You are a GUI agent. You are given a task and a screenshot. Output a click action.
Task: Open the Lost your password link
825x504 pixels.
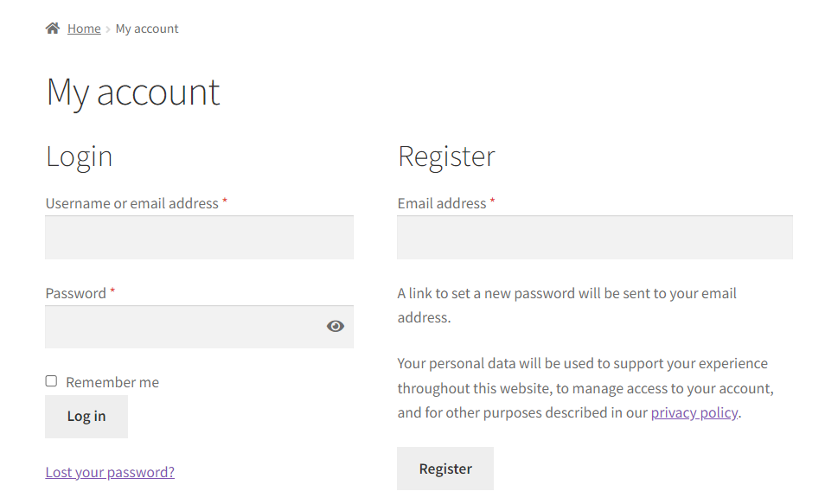coord(110,472)
